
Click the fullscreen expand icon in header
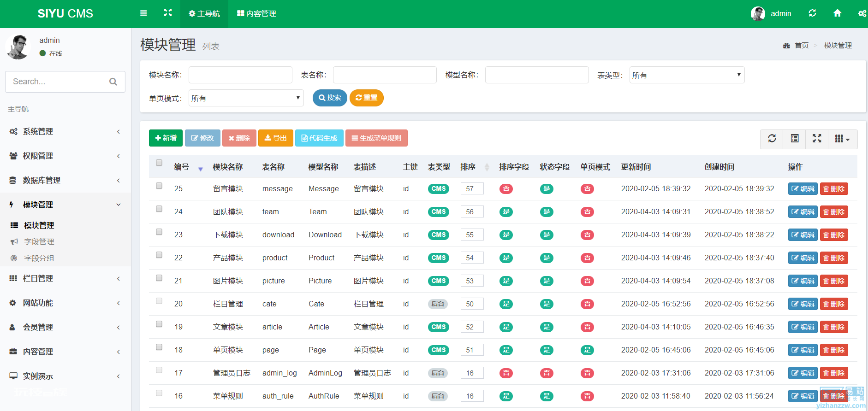coord(168,13)
